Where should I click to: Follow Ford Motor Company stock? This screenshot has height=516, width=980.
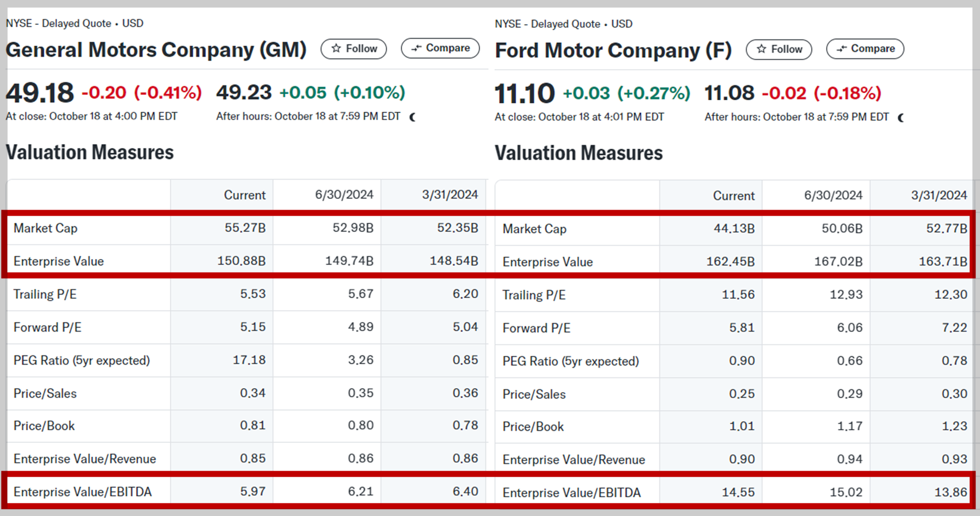point(779,49)
